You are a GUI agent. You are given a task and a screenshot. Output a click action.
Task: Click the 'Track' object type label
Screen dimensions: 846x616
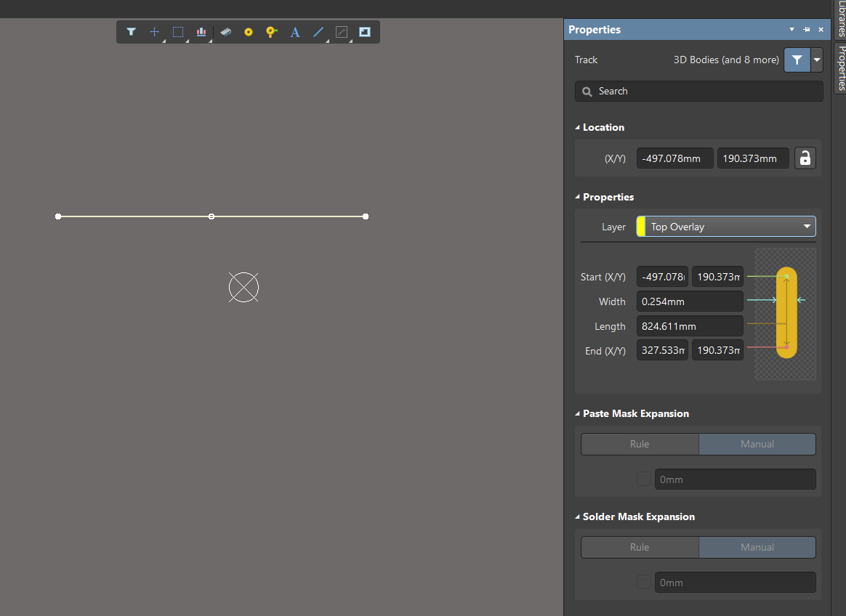click(x=586, y=60)
